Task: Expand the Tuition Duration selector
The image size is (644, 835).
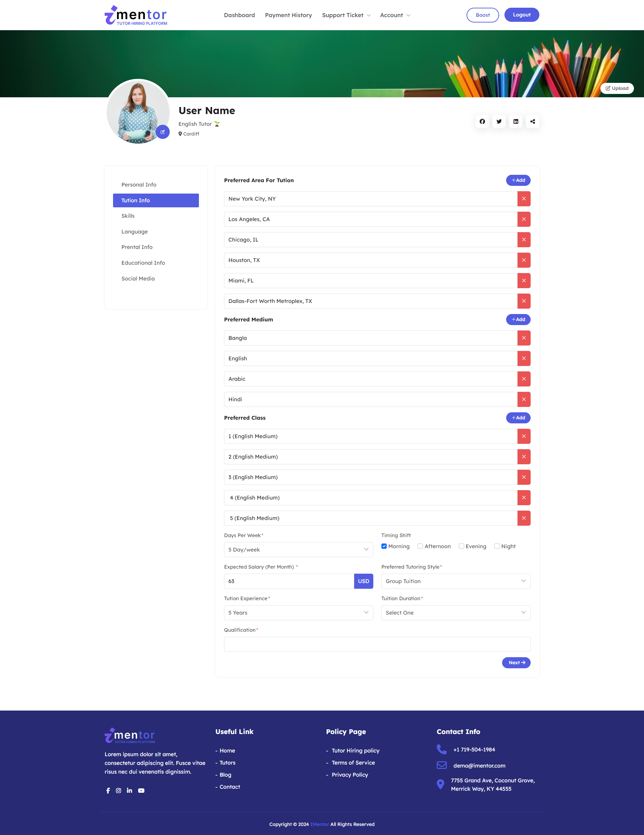Action: [455, 613]
